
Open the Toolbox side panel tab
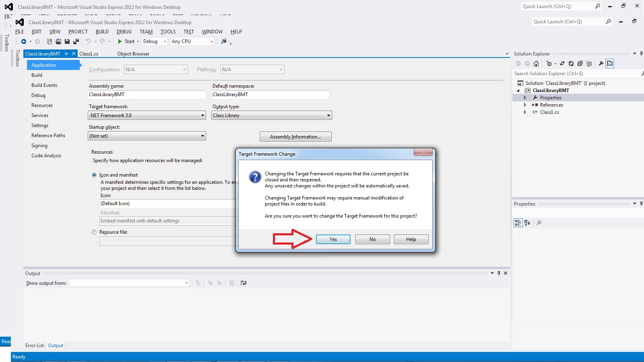(x=17, y=58)
